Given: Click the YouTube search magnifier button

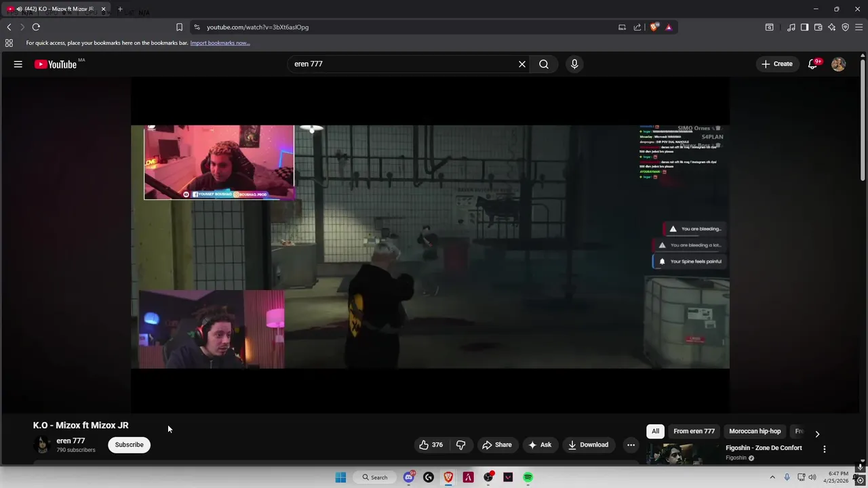Looking at the screenshot, I should point(544,64).
